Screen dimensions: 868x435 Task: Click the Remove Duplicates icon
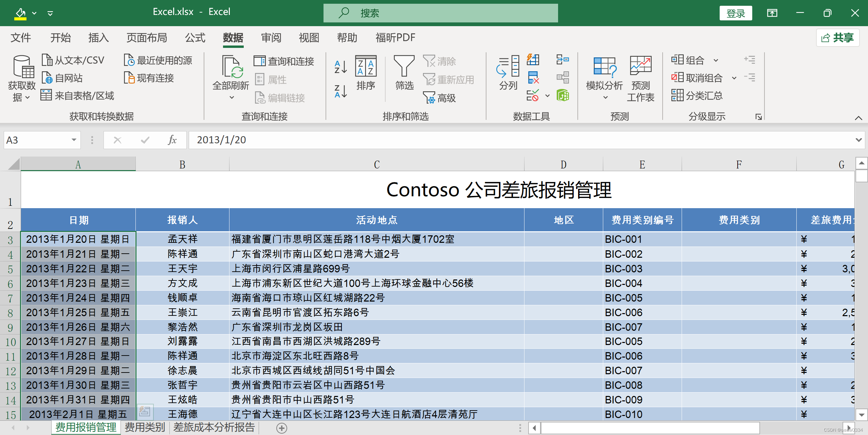click(x=533, y=78)
